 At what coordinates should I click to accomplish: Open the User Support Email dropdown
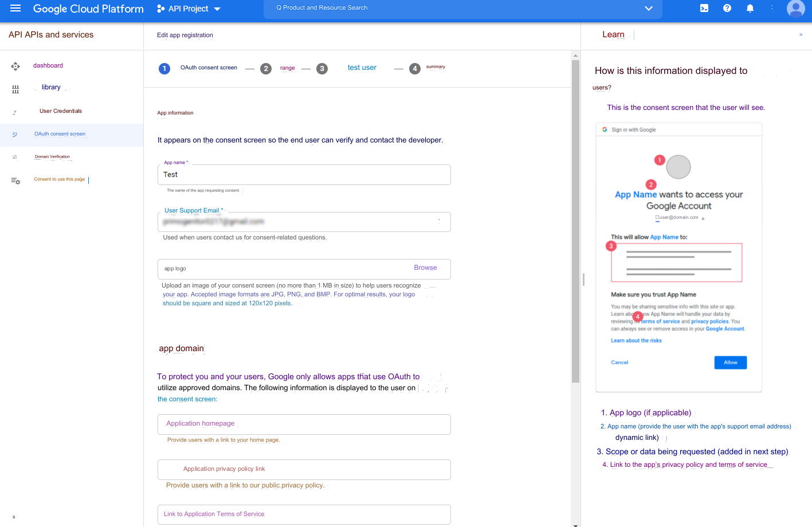pos(440,222)
